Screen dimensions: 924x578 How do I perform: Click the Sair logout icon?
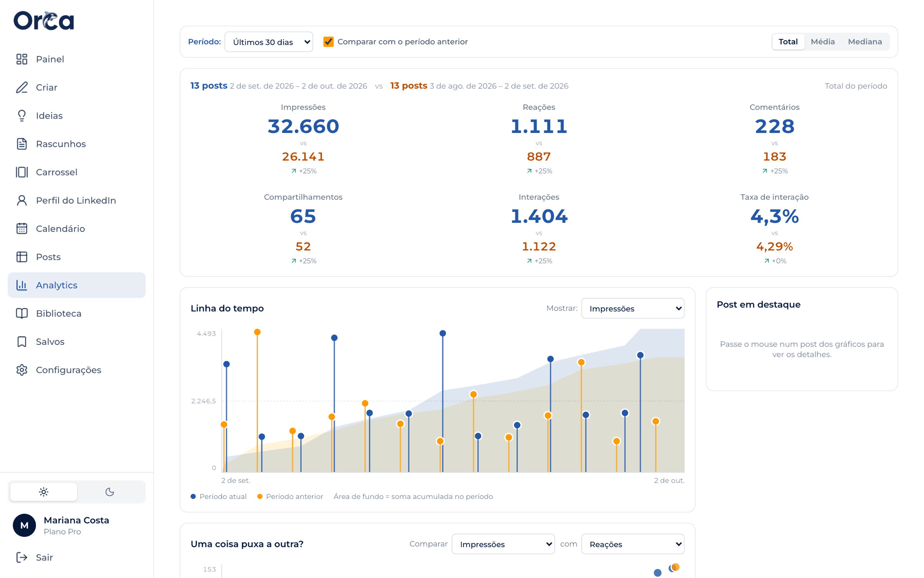pos(22,558)
